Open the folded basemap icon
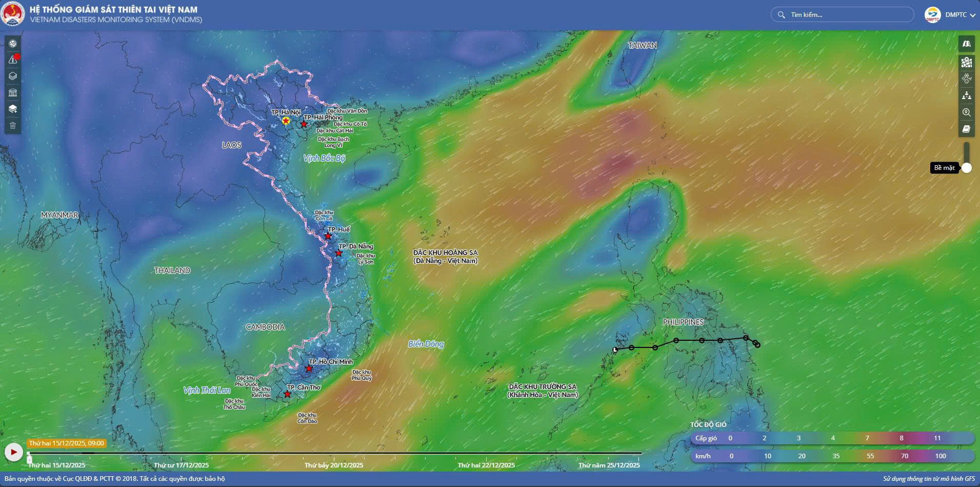Image resolution: width=980 pixels, height=487 pixels. [966, 44]
